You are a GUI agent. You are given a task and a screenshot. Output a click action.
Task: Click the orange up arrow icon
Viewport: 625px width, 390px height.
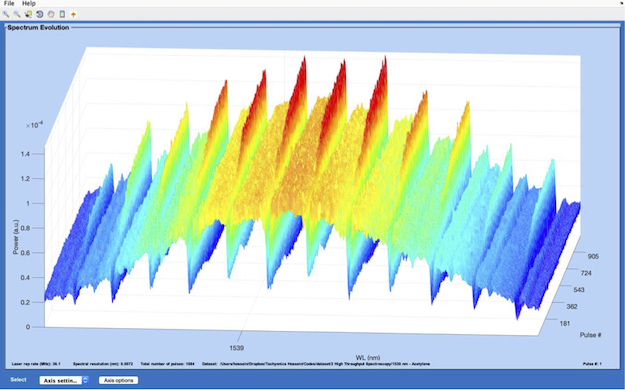(73, 14)
